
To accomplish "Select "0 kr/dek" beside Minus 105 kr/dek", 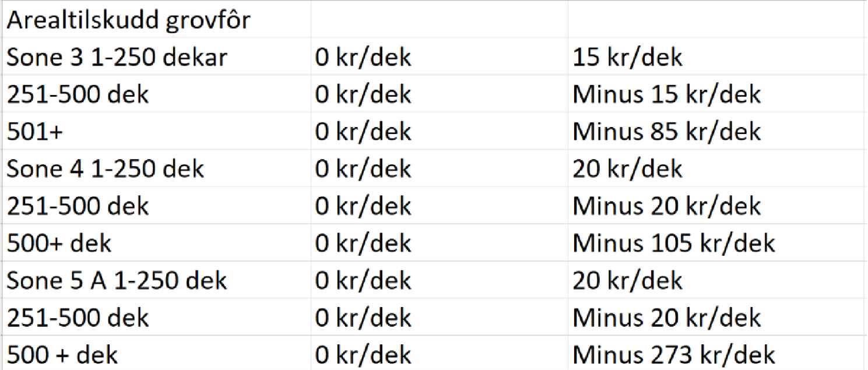I will pos(363,243).
